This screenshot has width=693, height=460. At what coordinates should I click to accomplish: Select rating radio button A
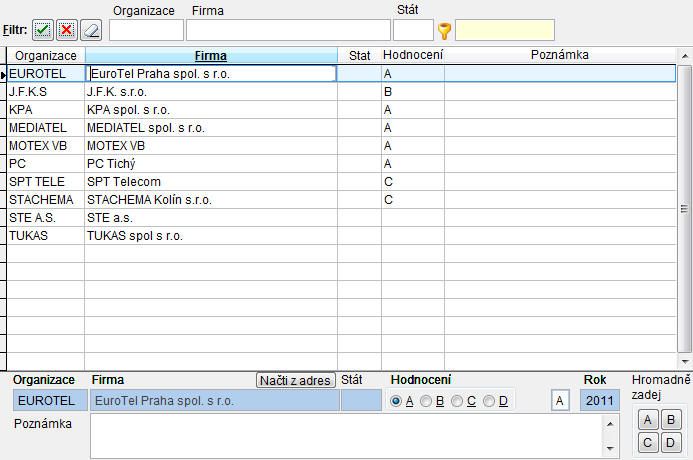[x=396, y=401]
